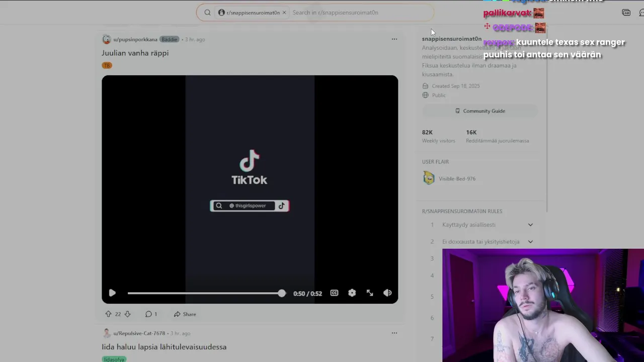The height and width of the screenshot is (362, 644).
Task: Select the Iidasofya post flair
Action: (114, 359)
